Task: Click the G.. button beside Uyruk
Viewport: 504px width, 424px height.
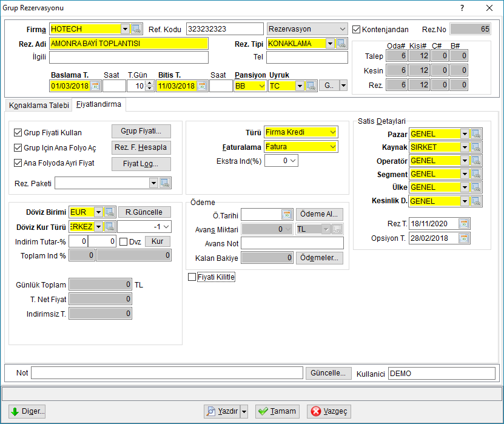Action: (x=329, y=86)
